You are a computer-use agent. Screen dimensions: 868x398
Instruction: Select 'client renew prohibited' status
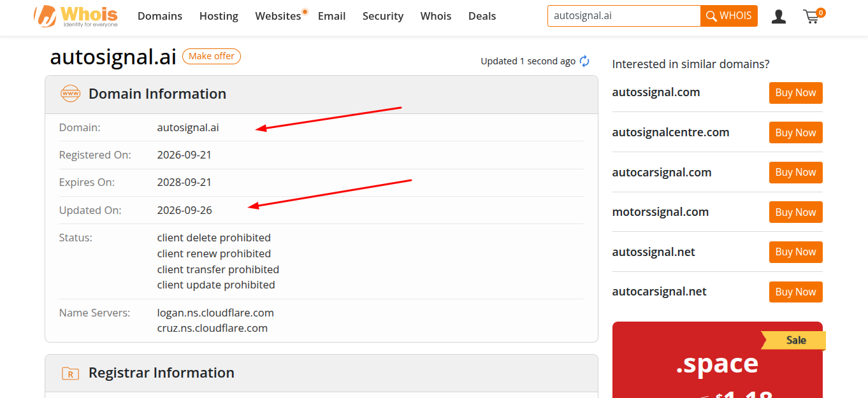pyautogui.click(x=214, y=253)
